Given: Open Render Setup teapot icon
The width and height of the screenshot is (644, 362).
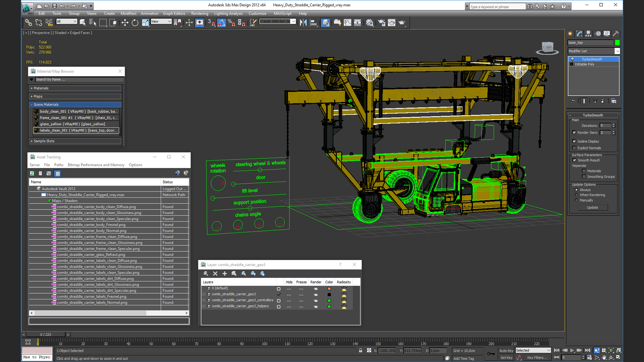Looking at the screenshot, I should pyautogui.click(x=381, y=23).
